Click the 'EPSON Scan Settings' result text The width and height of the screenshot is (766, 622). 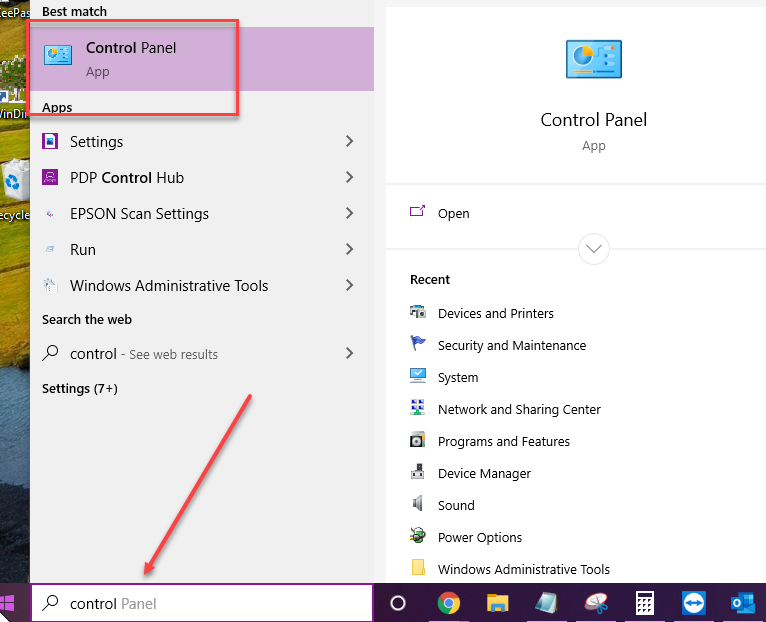[x=139, y=214]
